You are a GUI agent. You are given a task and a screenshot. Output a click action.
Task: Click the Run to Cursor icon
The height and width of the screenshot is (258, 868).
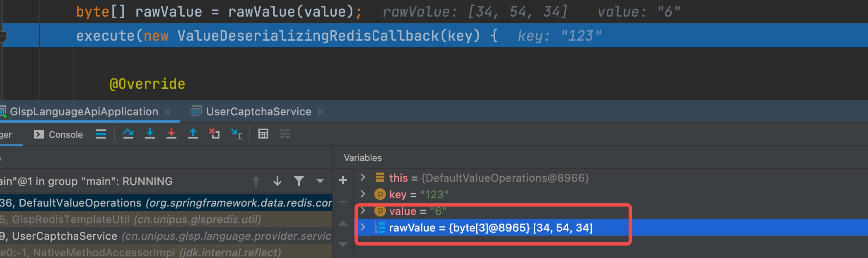236,134
